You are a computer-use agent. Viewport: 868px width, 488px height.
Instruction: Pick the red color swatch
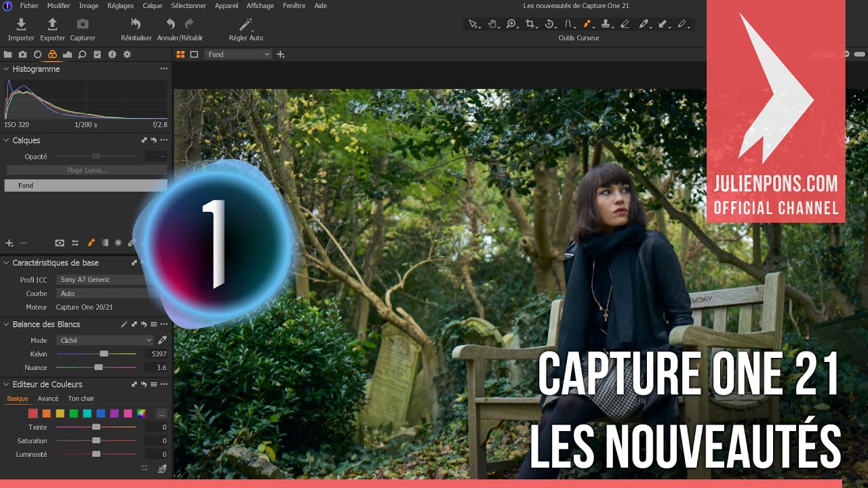coord(33,413)
